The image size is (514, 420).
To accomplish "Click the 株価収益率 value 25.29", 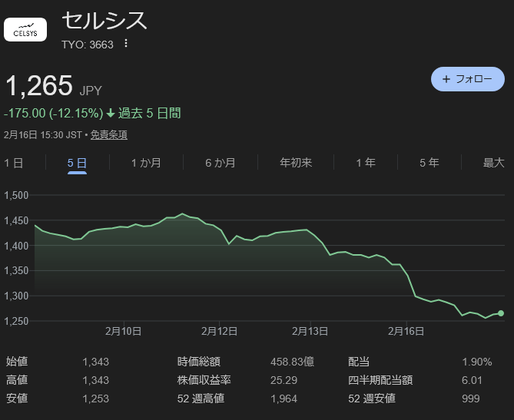I will click(284, 380).
